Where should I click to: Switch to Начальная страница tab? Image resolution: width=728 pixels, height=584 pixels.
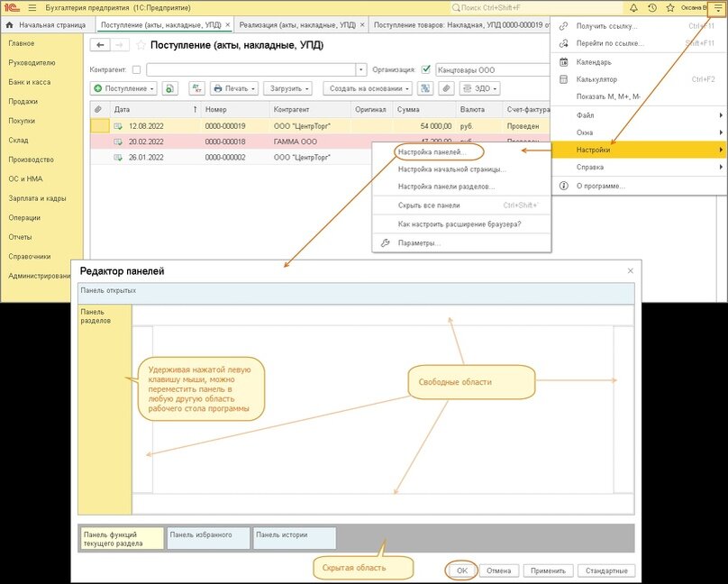click(x=48, y=25)
